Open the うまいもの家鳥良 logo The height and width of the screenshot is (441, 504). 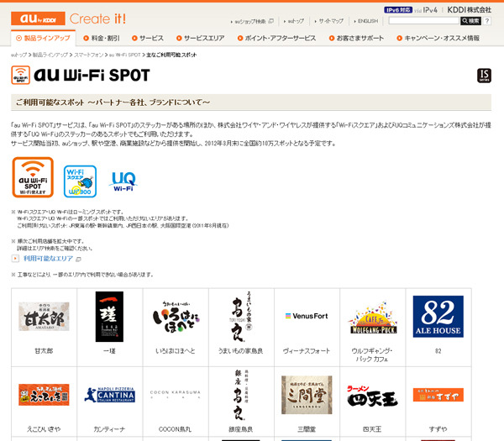click(241, 317)
